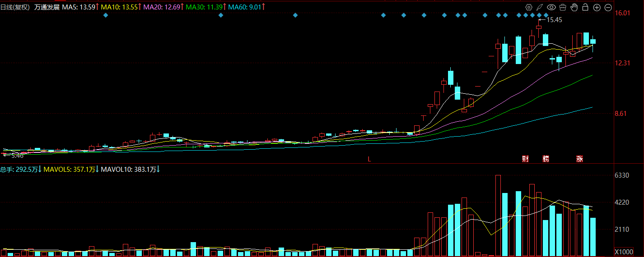Click the 5.46 low price annotation

click(17, 156)
